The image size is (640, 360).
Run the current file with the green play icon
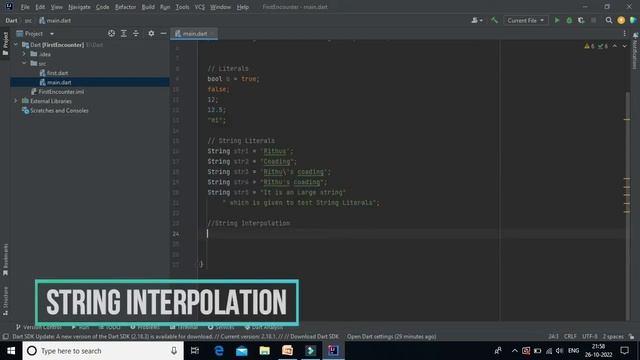[x=557, y=20]
